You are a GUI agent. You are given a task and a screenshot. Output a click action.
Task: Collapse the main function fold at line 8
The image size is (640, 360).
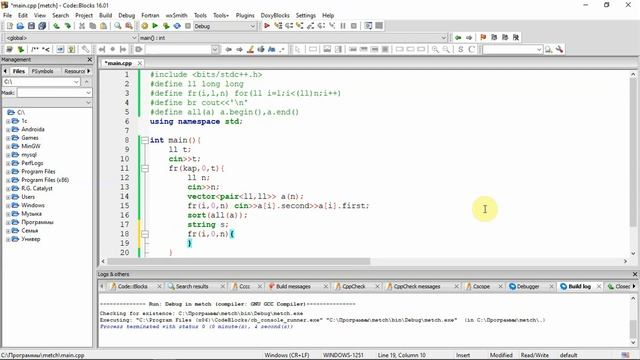(145, 140)
